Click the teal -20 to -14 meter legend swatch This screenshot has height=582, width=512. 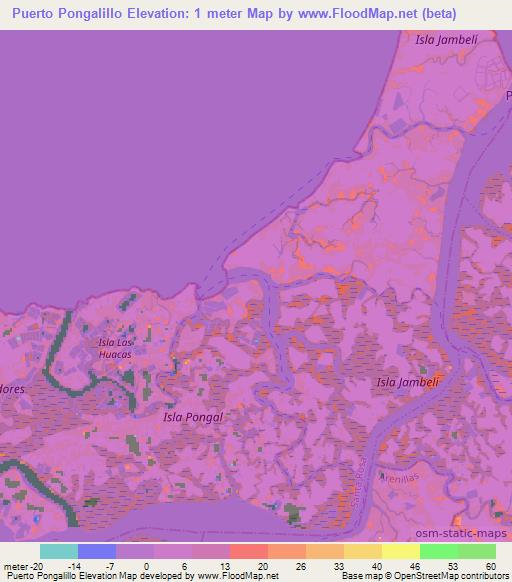pyautogui.click(x=59, y=551)
